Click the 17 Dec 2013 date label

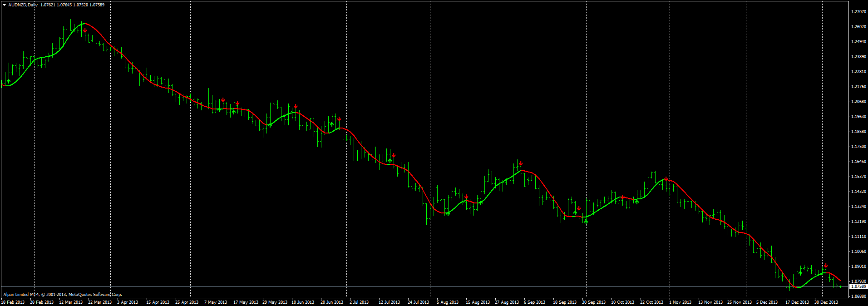click(x=797, y=302)
